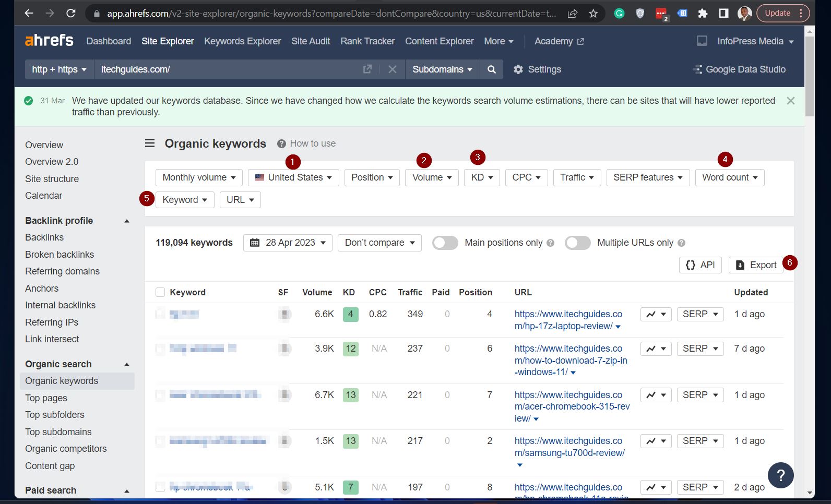Open Broken backlinks in sidebar
Screen dimensions: 831x504
(60, 255)
